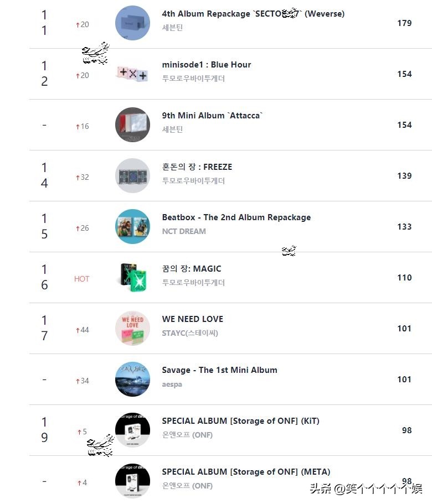Click the Beatbox album cover thumbnail
Screen dimensions: 432x504
point(132,227)
